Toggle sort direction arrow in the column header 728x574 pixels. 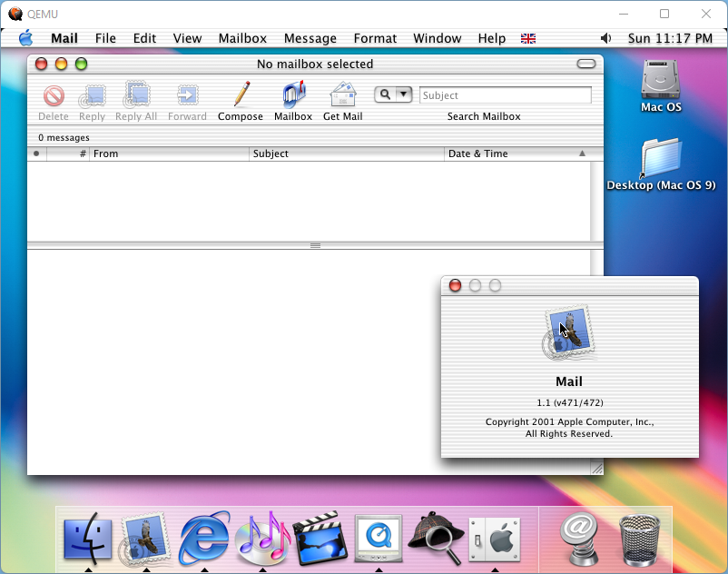582,153
